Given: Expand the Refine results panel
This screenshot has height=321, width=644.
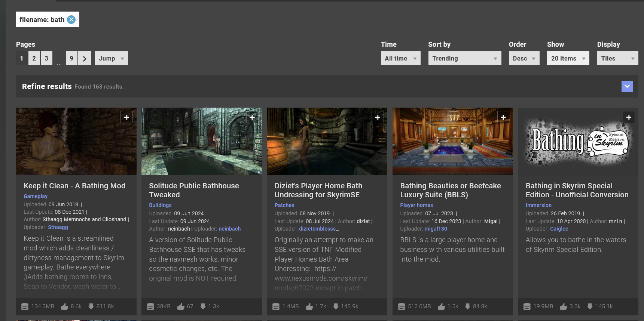Looking at the screenshot, I should point(627,86).
